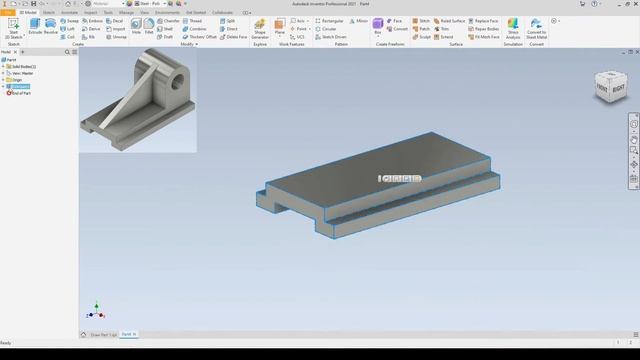Click the bracket reference thumbnail image
Viewport: 640px width, 360px height.
click(138, 100)
